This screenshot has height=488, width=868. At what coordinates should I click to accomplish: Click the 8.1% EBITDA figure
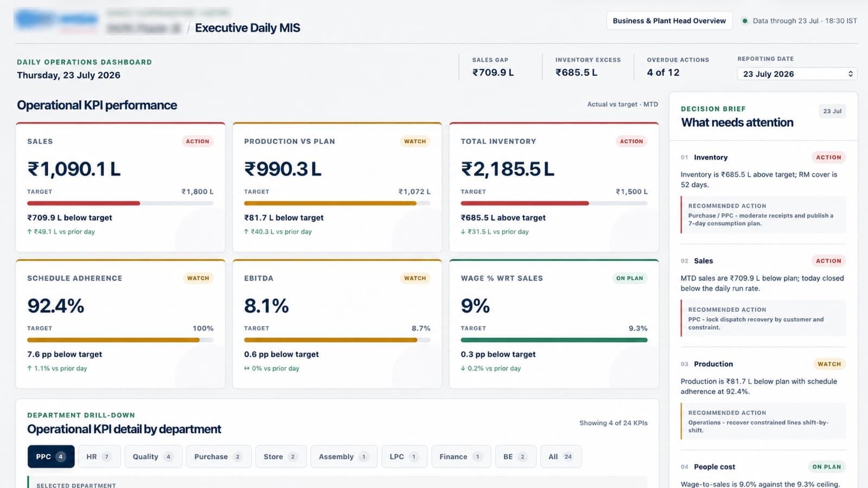pos(266,306)
